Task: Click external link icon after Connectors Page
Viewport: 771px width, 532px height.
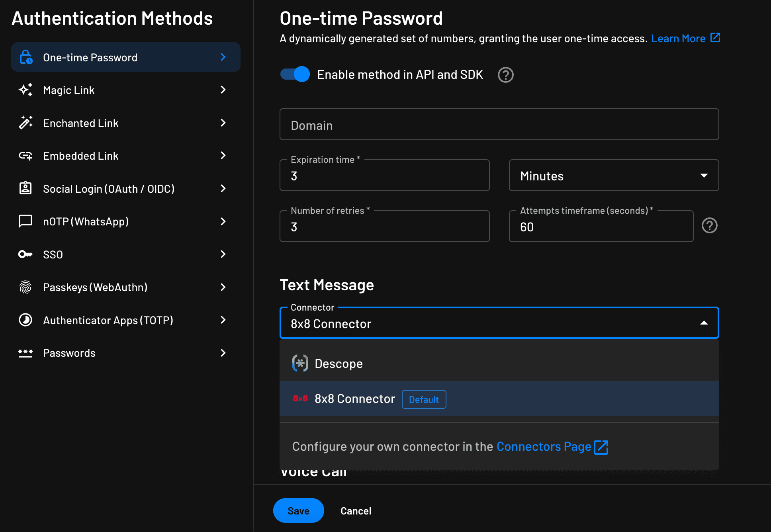Action: pyautogui.click(x=601, y=447)
